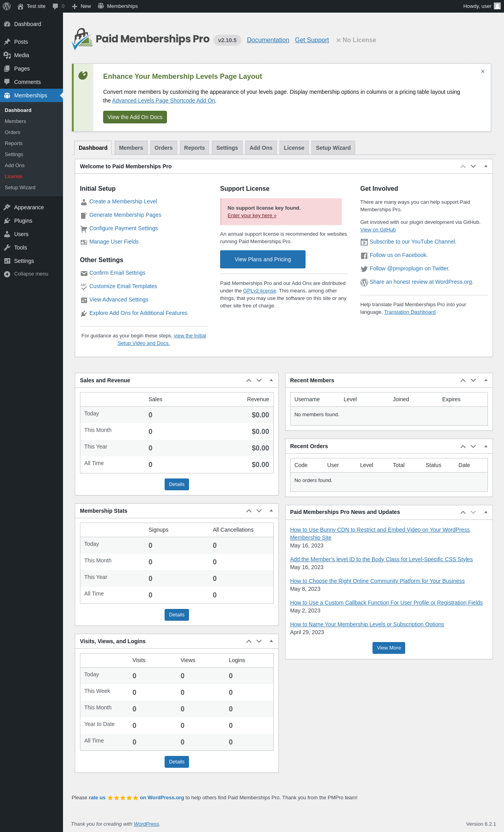Open Details under Sales and Revenue
The height and width of the screenshot is (832, 504).
(177, 484)
